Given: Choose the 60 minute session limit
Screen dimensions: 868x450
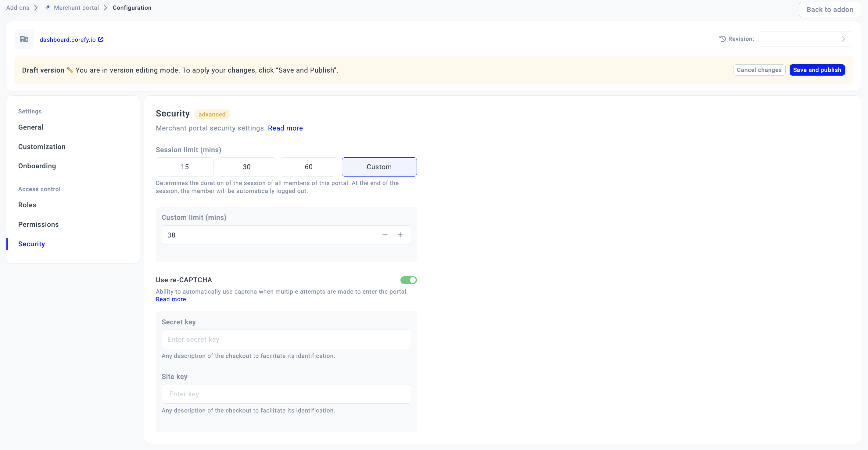Looking at the screenshot, I should click(x=309, y=167).
